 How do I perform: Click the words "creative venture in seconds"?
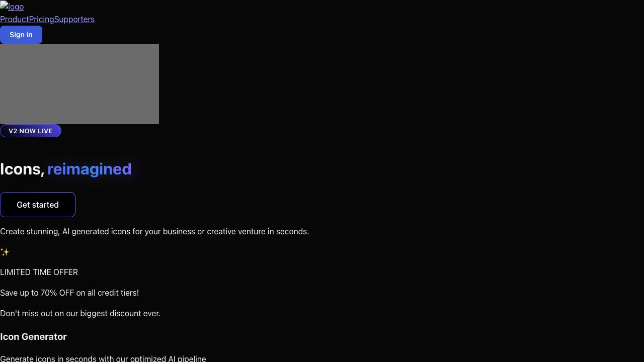pos(258,231)
